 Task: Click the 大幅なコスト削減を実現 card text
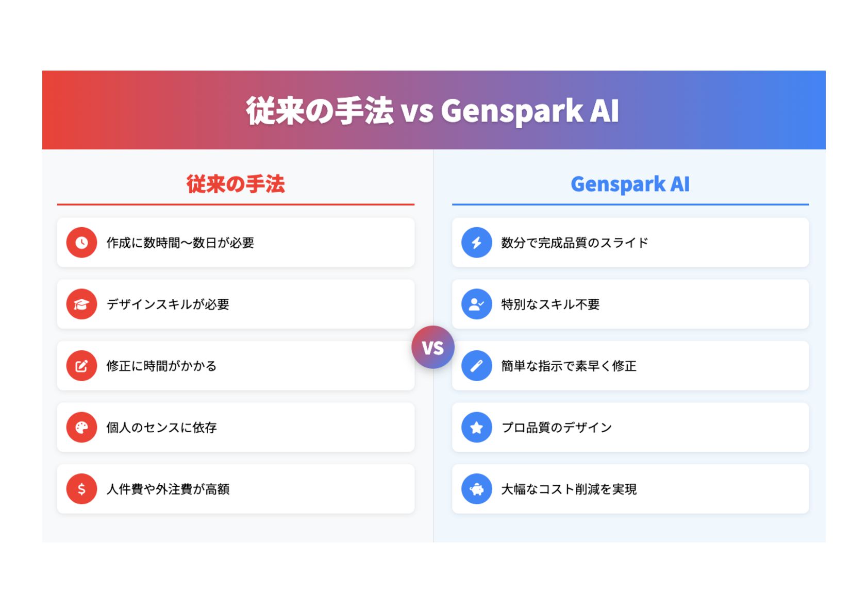[569, 489]
